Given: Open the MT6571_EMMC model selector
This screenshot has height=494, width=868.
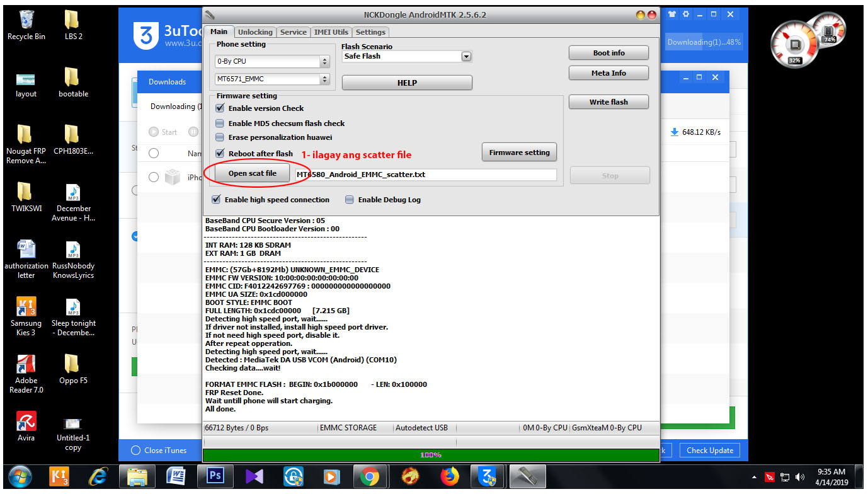Looking at the screenshot, I should (x=273, y=79).
